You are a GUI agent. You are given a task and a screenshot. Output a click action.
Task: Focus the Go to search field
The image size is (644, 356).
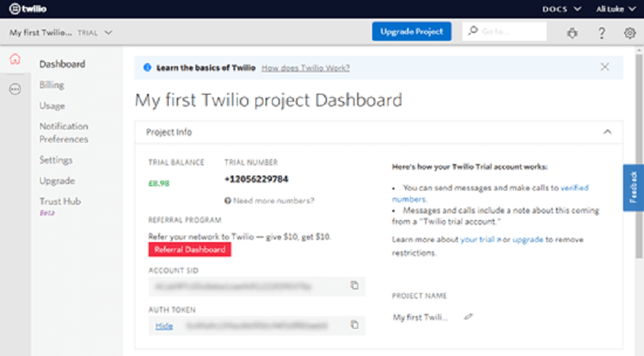pyautogui.click(x=504, y=32)
